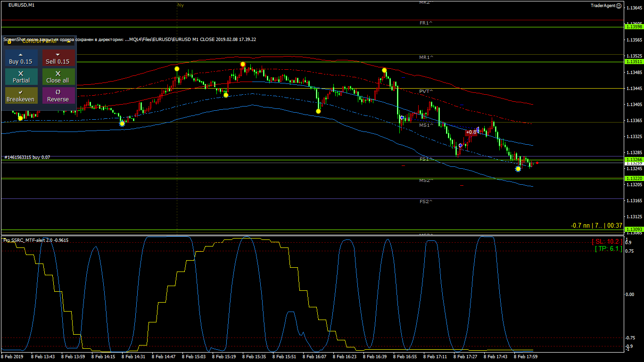Click the Close all button
The width and height of the screenshot is (644, 362).
[58, 77]
